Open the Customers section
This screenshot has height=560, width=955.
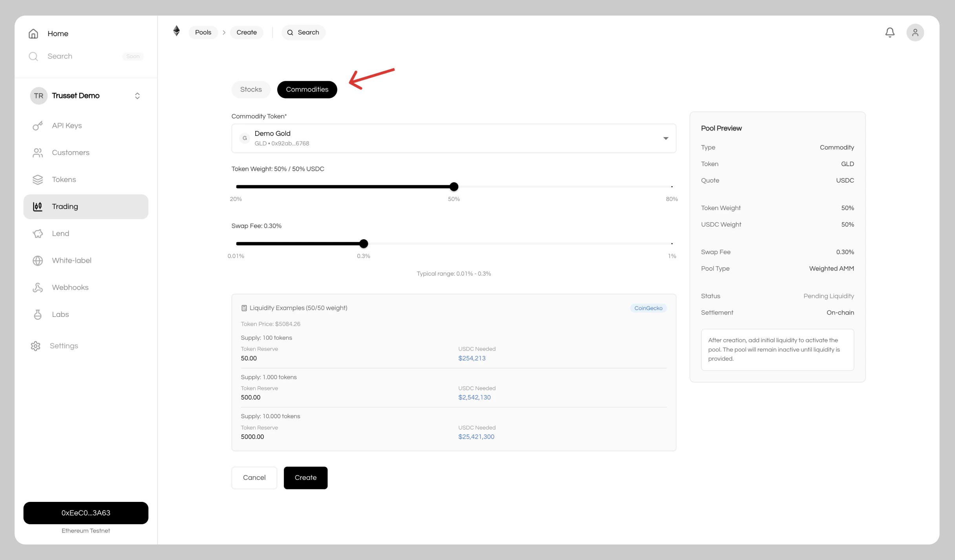point(70,152)
